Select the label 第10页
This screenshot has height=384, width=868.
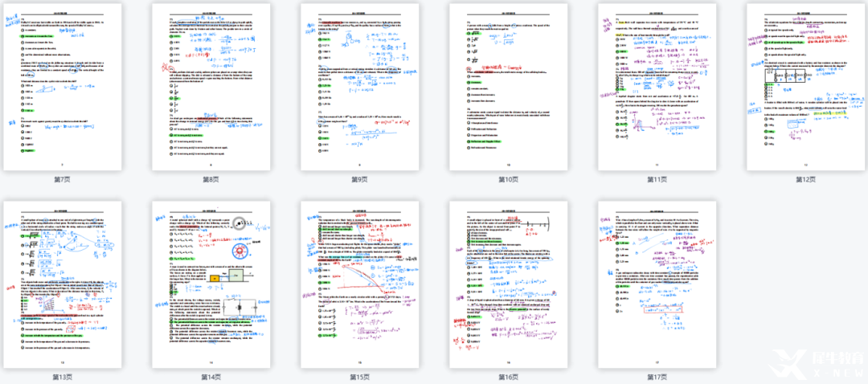tap(508, 179)
